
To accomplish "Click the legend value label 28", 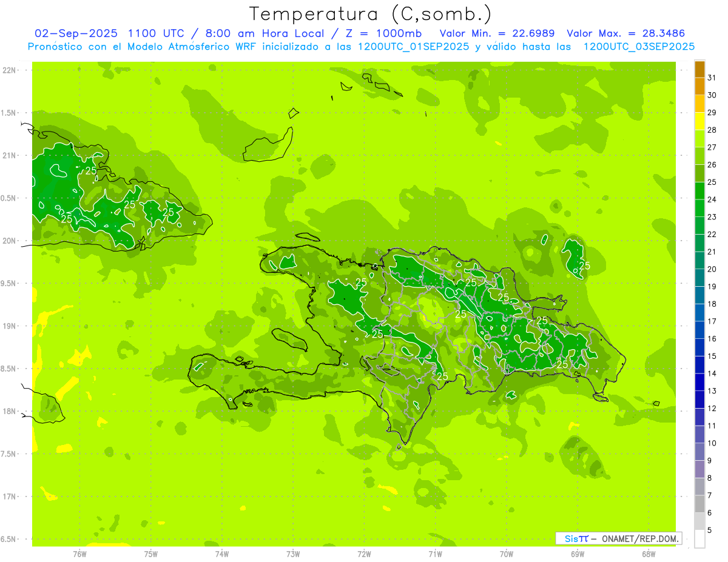I will [x=712, y=130].
